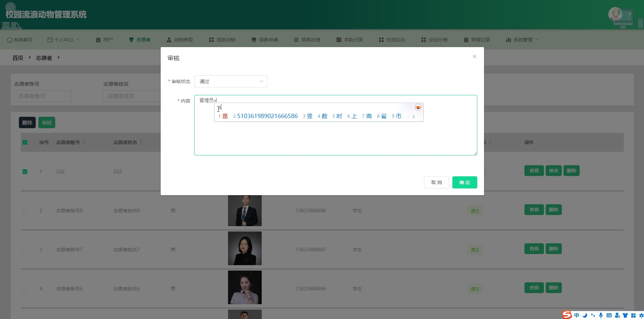The height and width of the screenshot is (319, 644).
Task: Check the checkbox for 志愿者账号6
Action: 25,289
